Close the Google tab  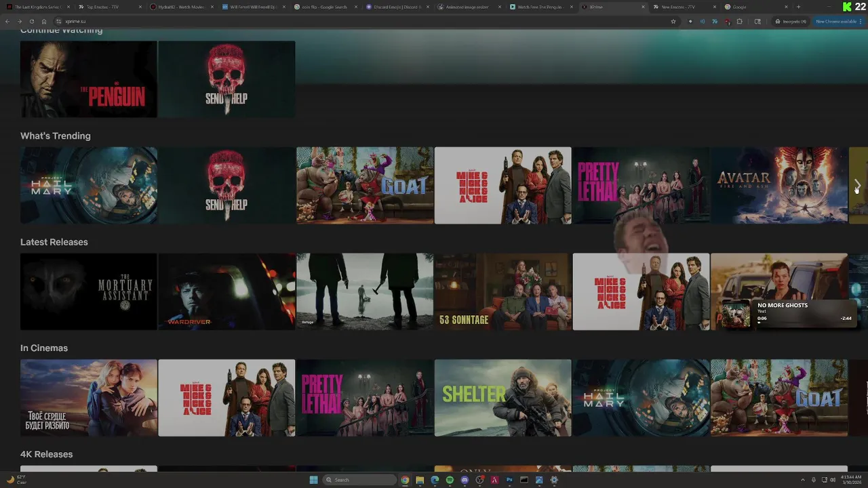tap(786, 7)
